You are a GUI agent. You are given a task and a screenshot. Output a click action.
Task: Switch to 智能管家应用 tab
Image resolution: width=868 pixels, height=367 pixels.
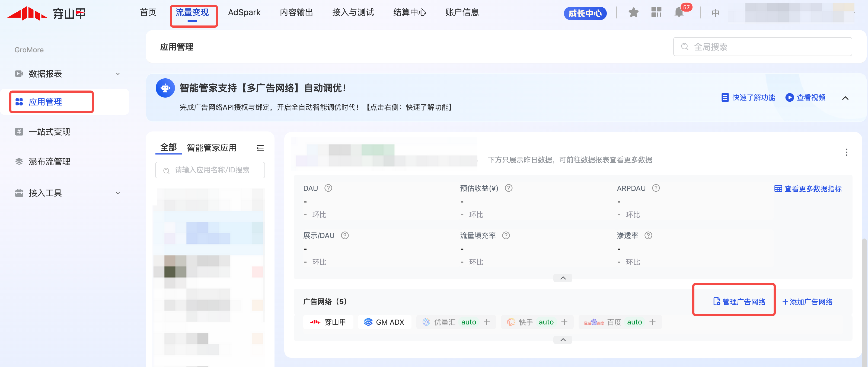[211, 148]
